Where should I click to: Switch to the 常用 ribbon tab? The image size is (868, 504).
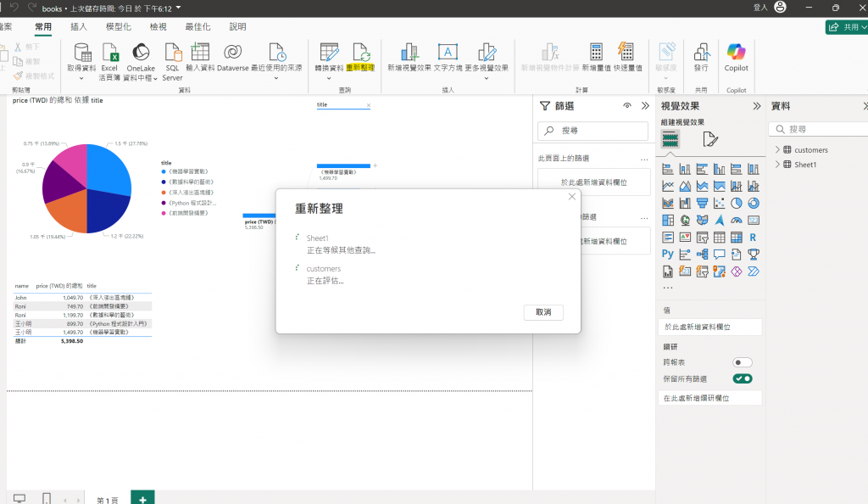pyautogui.click(x=43, y=26)
